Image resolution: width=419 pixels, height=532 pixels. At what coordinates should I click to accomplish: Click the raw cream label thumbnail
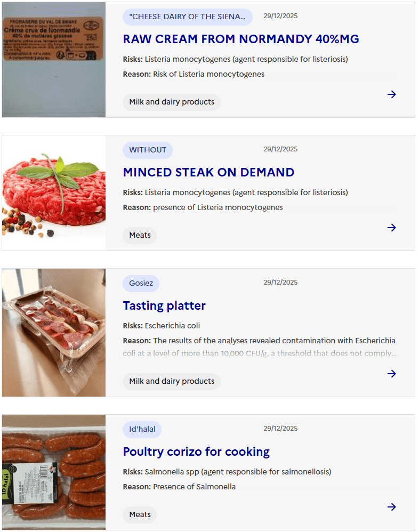pyautogui.click(x=54, y=60)
